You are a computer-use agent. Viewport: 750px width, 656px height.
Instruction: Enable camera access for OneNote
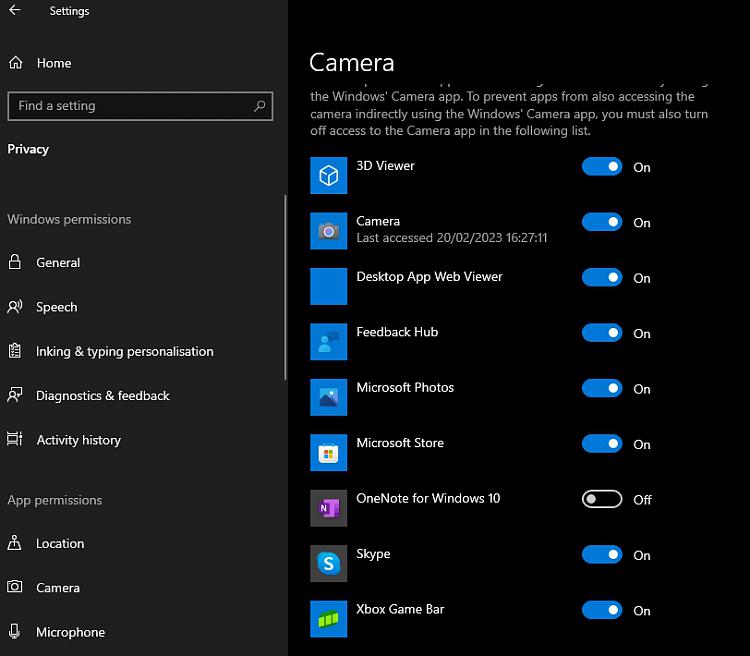(x=602, y=500)
